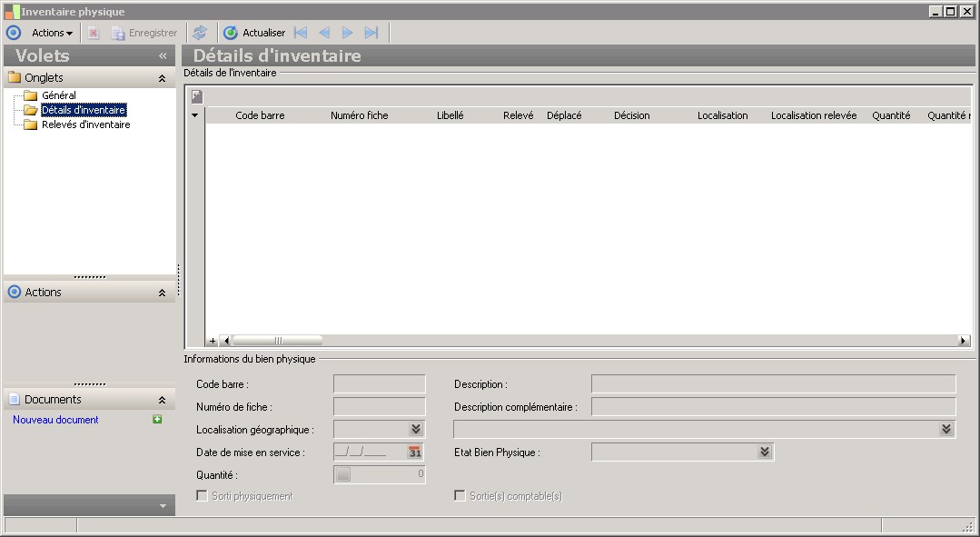Click the Enregistrer save button
This screenshot has height=537, width=980.
tap(144, 33)
